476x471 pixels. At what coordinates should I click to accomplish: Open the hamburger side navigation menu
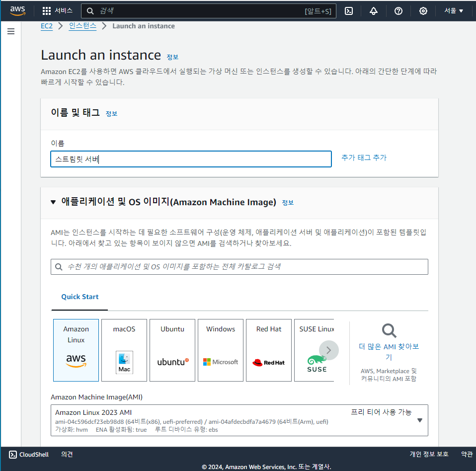tap(11, 31)
